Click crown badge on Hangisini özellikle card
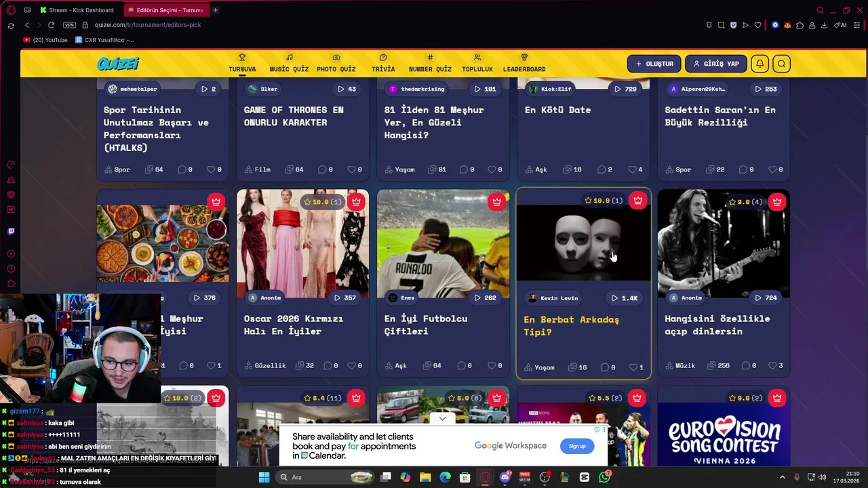The width and height of the screenshot is (868, 488). tap(777, 201)
